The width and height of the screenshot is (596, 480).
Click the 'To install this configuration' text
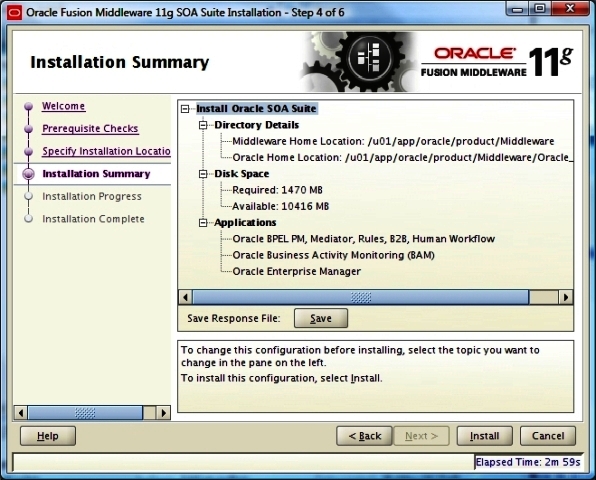click(281, 378)
